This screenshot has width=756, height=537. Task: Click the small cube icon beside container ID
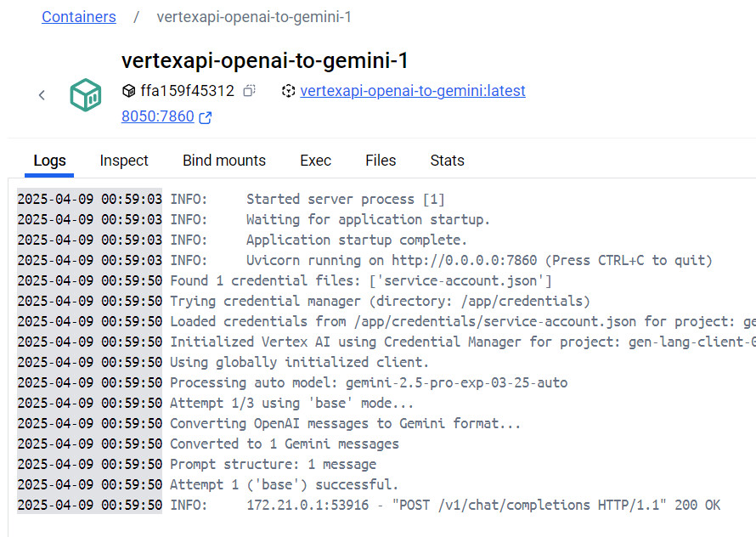(x=129, y=91)
